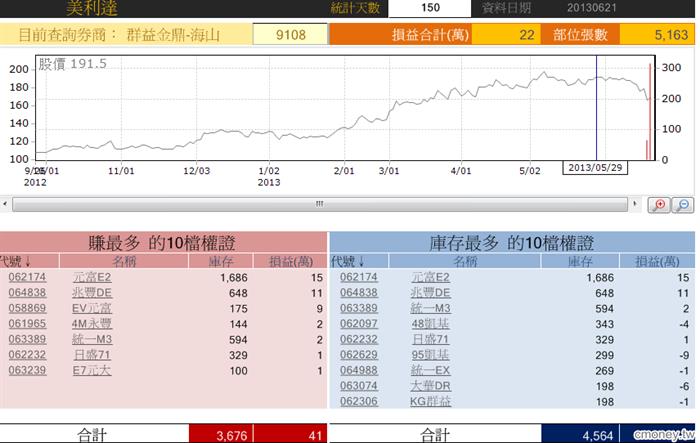The width and height of the screenshot is (700, 443).
Task: Click the zoom-in magnifier with the red plus
Action: tap(659, 205)
